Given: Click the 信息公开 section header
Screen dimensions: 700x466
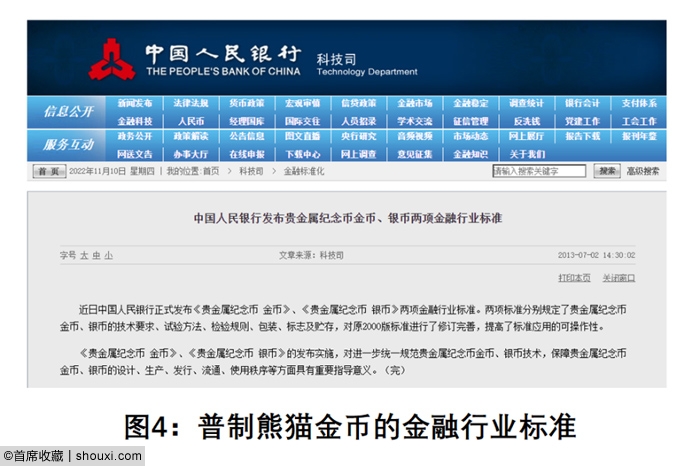Looking at the screenshot, I should click(68, 112).
